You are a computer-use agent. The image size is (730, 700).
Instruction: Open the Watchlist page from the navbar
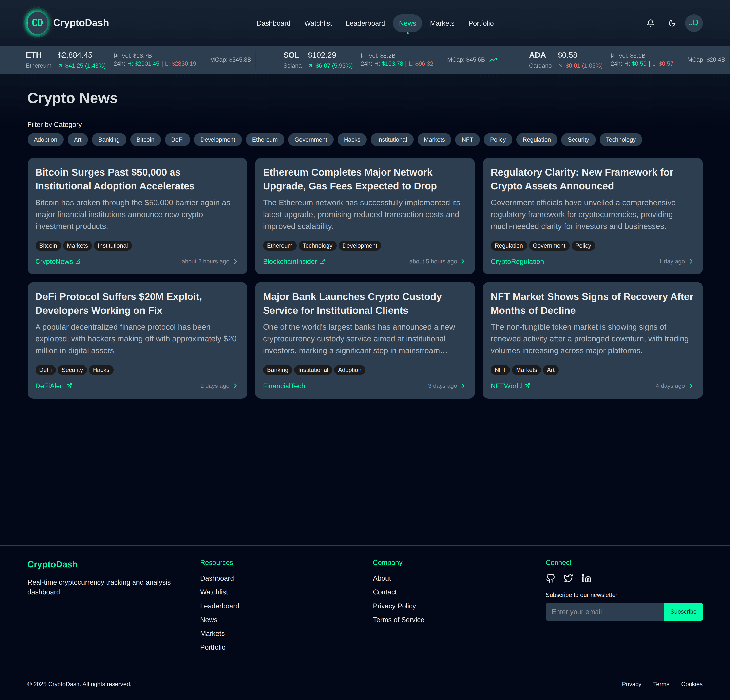[x=318, y=23]
